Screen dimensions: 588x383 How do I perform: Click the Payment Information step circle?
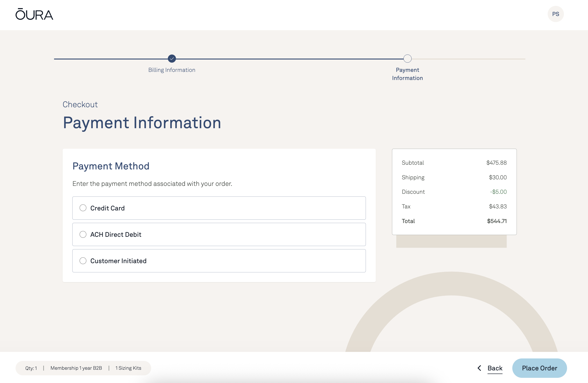coord(407,59)
